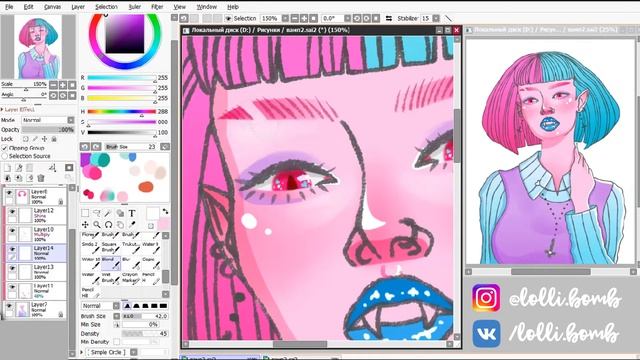Swap foreground and background colors

click(x=165, y=211)
